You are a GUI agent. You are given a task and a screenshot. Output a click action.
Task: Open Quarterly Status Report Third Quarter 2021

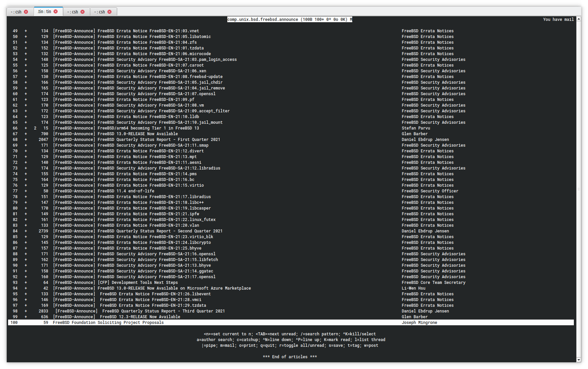click(163, 311)
